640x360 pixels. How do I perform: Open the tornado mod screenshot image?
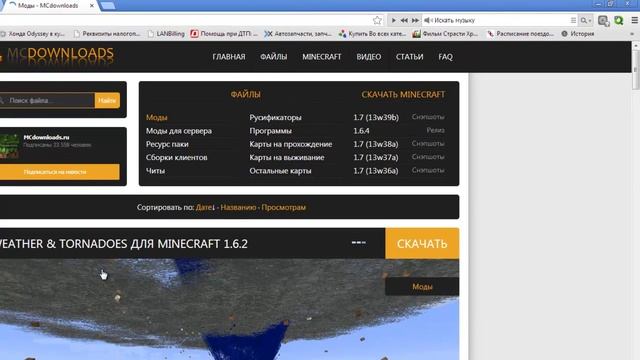pos(229,309)
